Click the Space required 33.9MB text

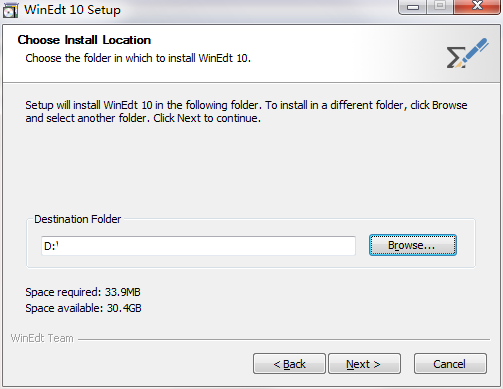click(x=83, y=292)
